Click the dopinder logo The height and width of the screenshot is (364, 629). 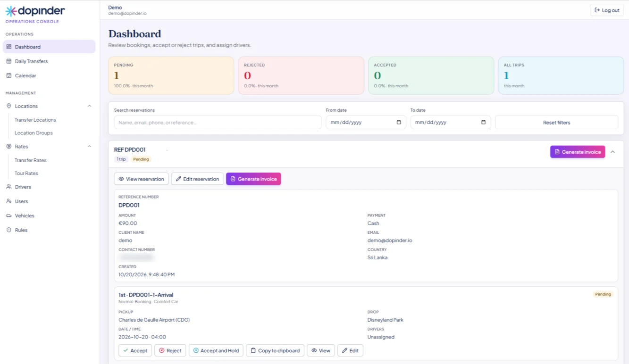pos(35,11)
